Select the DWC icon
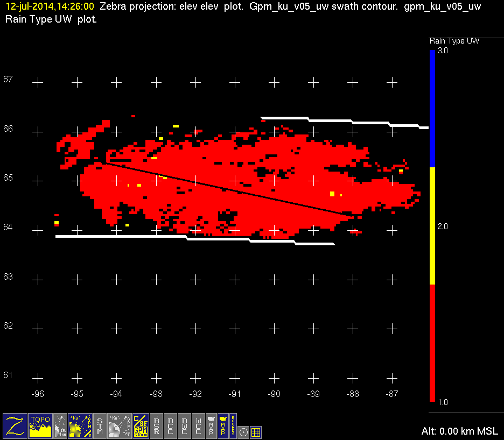This screenshot has width=504, height=440. (x=184, y=425)
